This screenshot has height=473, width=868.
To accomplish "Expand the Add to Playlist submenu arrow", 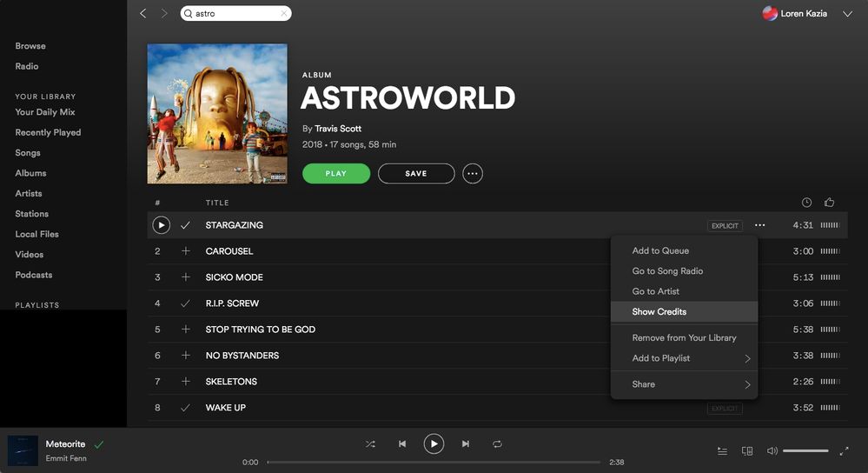I will [747, 358].
